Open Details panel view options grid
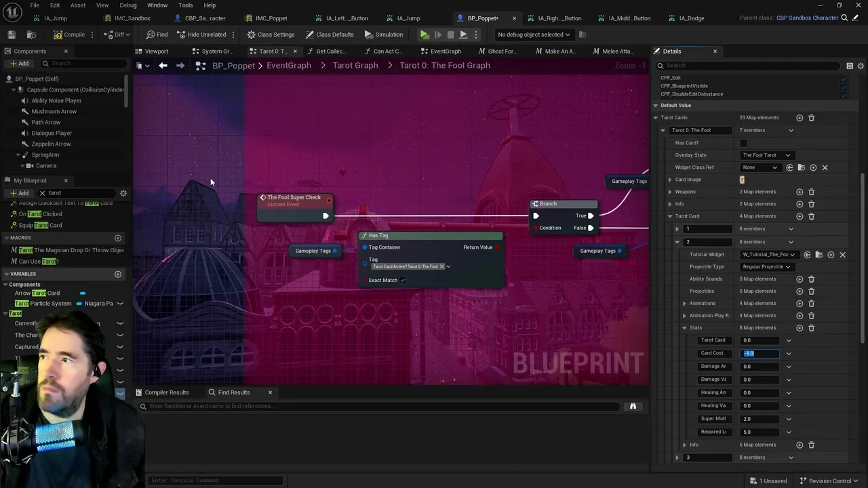This screenshot has height=488, width=868. click(x=850, y=66)
